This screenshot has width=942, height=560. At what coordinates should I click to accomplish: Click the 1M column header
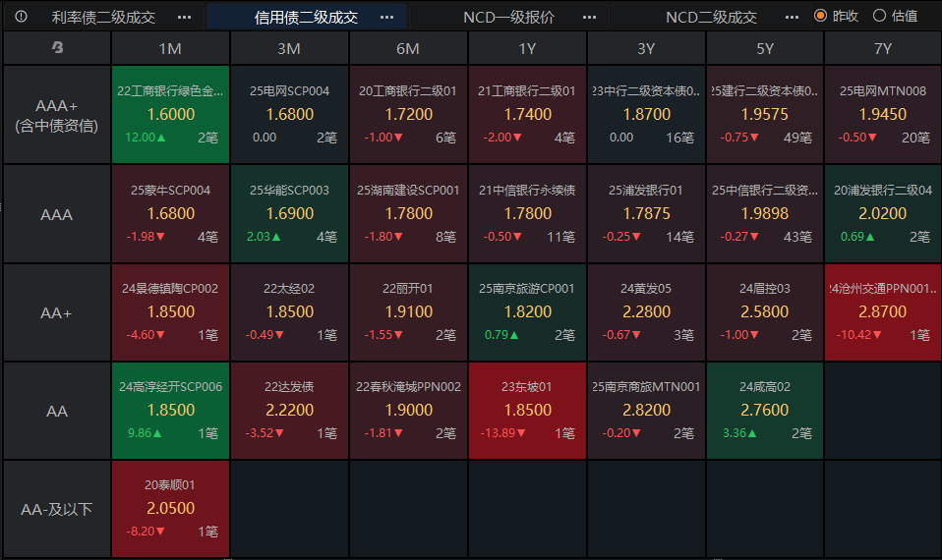[171, 48]
